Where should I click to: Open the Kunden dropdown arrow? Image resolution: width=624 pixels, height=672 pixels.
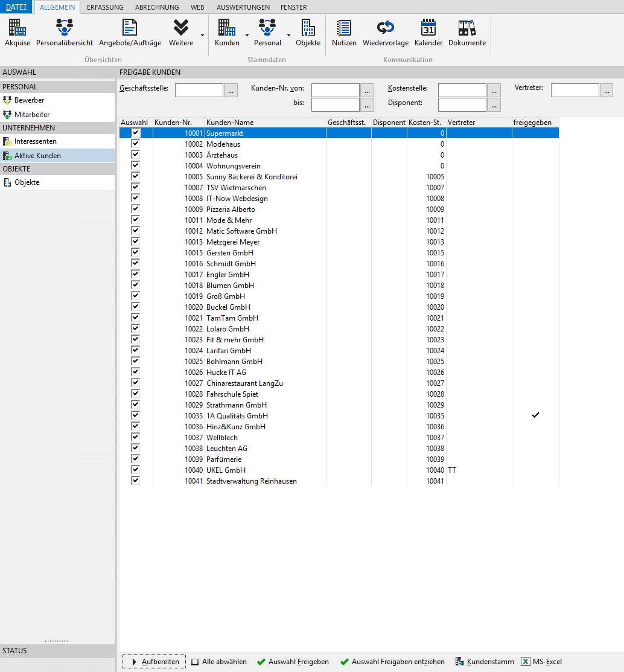click(x=247, y=35)
